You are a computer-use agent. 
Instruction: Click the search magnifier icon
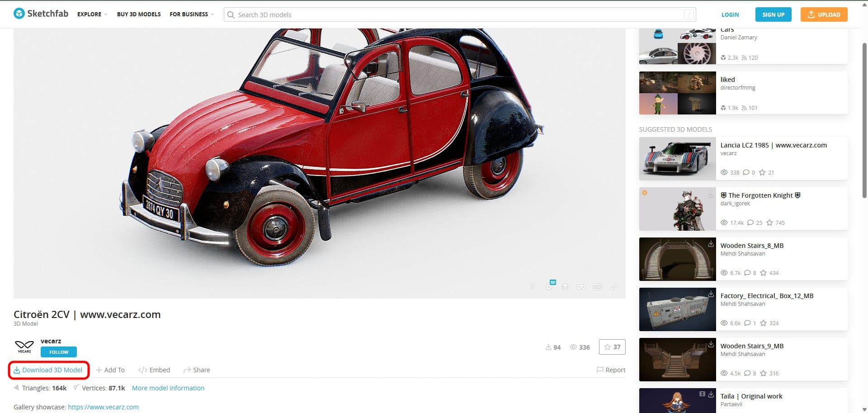231,15
